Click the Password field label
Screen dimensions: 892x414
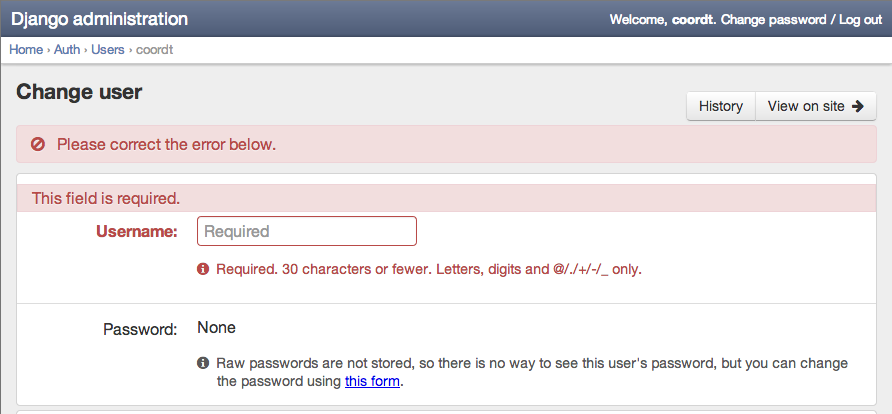141,329
